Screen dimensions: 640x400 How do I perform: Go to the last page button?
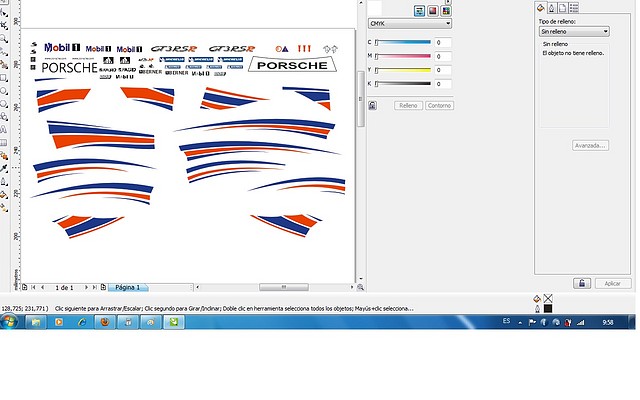click(x=95, y=287)
